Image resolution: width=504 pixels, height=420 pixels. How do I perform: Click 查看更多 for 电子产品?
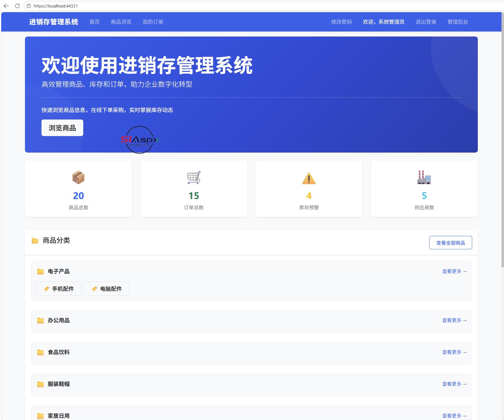click(454, 271)
